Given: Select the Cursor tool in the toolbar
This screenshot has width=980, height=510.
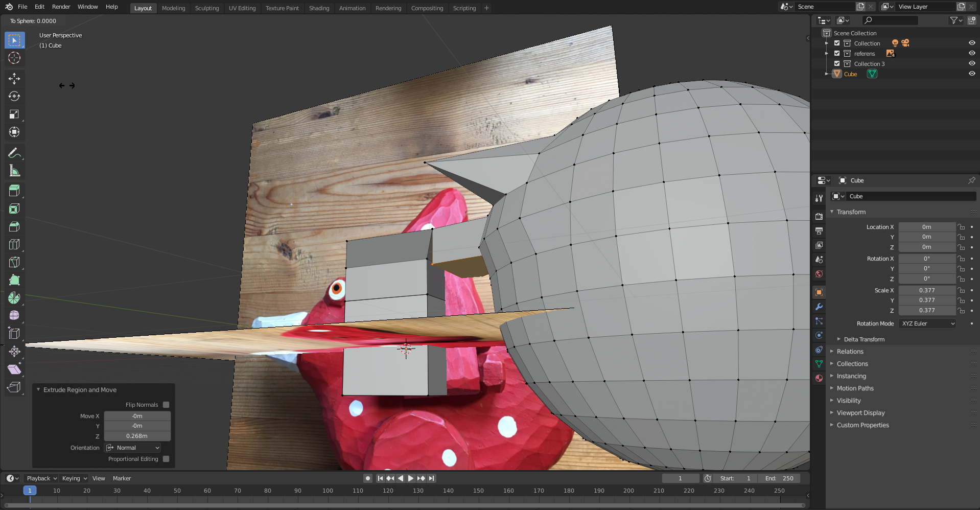Looking at the screenshot, I should [14, 58].
